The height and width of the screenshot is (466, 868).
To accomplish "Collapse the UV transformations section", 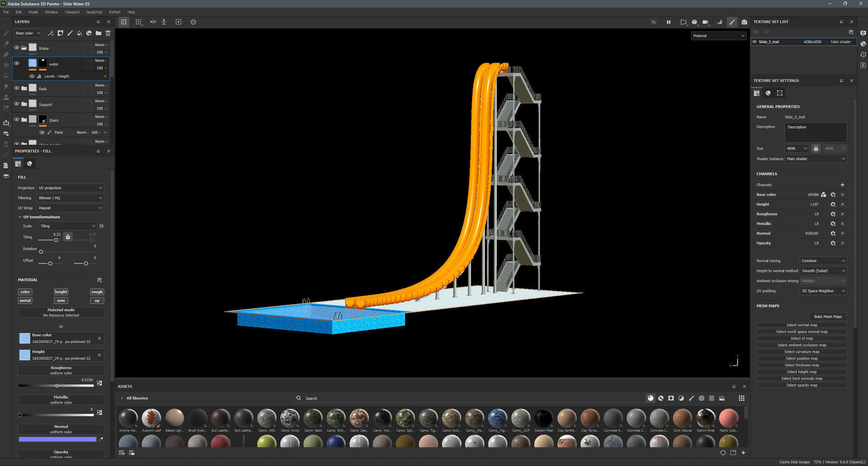I will 20,217.
